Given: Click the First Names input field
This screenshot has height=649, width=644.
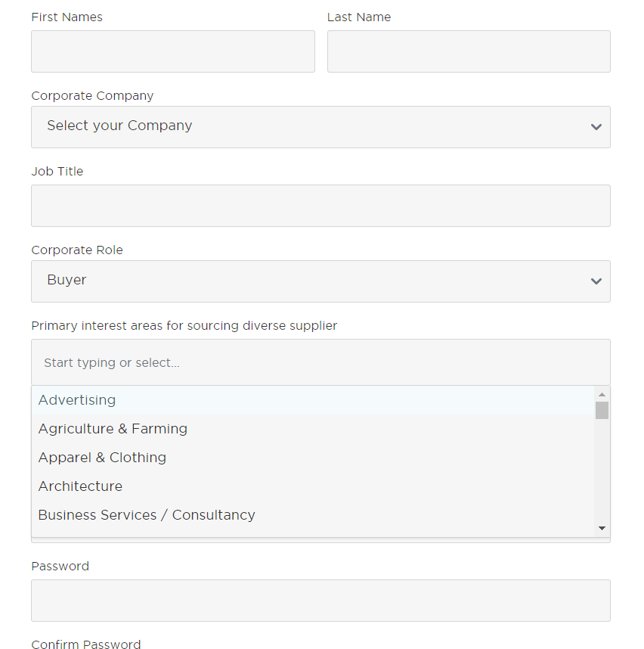Looking at the screenshot, I should pyautogui.click(x=173, y=51).
